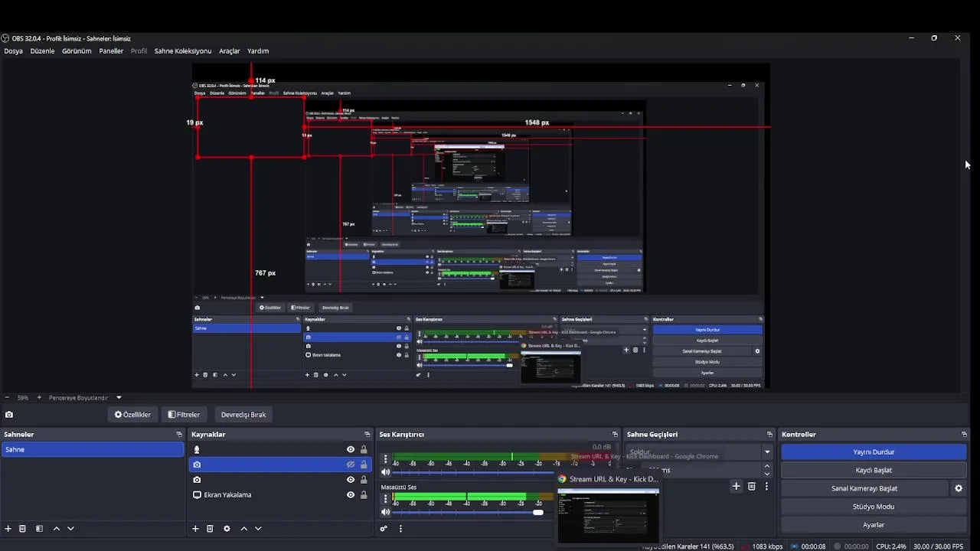
Task: Open virtual camera settings gear icon
Action: (x=959, y=488)
